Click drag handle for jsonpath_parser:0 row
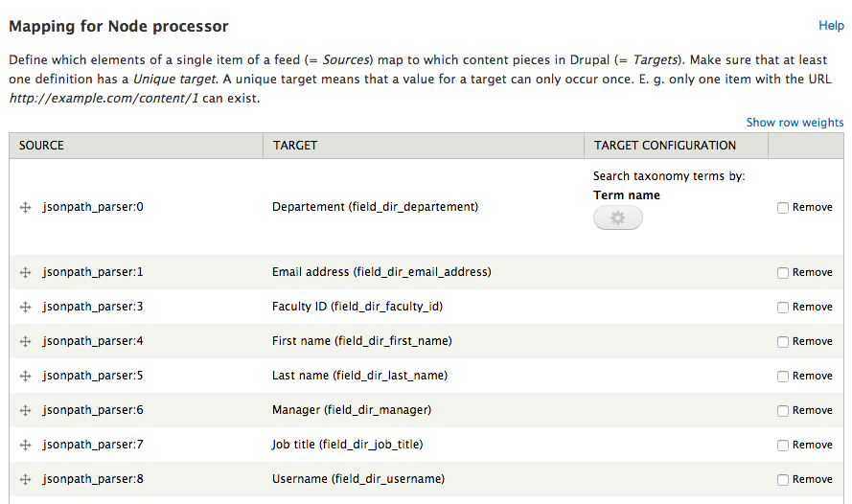The height and width of the screenshot is (504, 852). click(26, 208)
